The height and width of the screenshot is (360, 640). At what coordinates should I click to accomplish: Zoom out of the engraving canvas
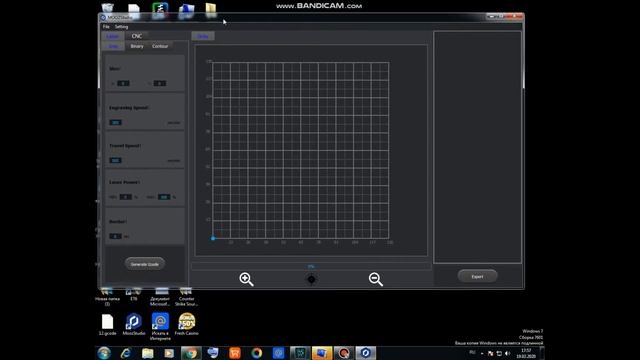[376, 279]
